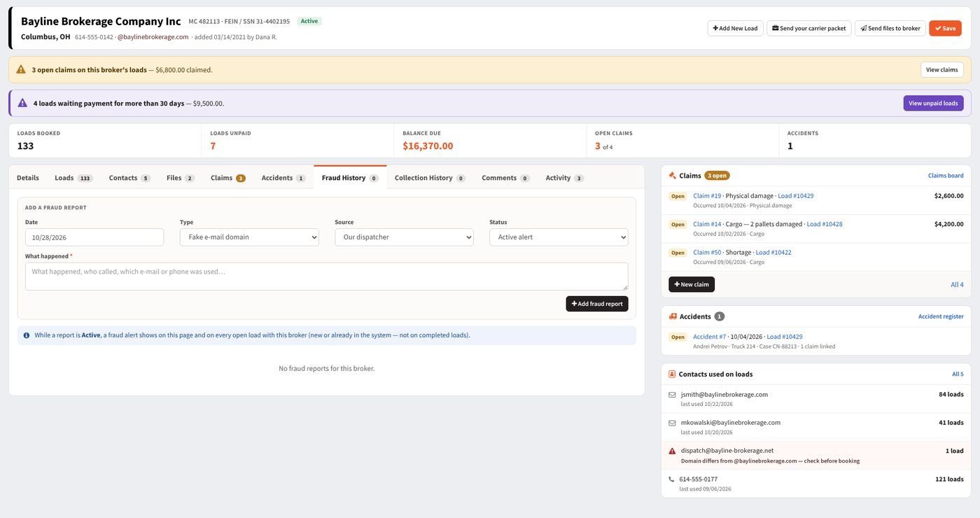Click red warning icon beside dispatch@bayline-brokerage.net
The image size is (980, 518).
click(672, 451)
